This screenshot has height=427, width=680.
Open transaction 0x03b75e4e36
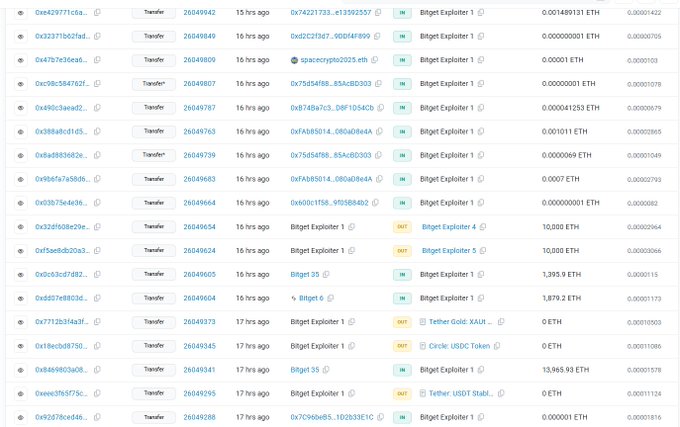[61, 203]
